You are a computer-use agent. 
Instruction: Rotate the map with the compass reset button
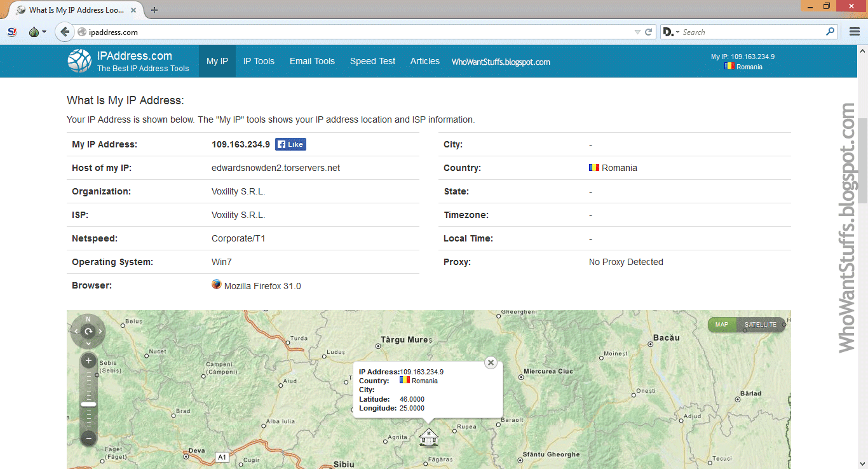pos(88,331)
